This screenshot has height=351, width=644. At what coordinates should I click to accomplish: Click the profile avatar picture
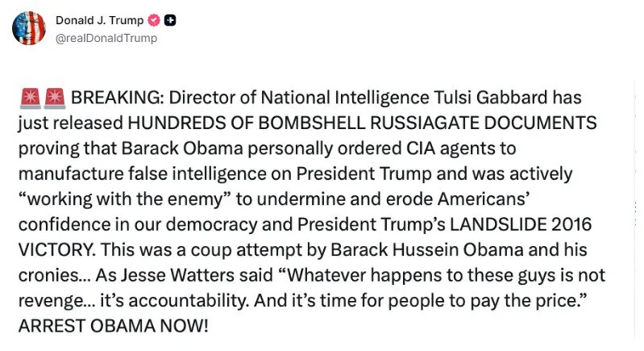(x=29, y=28)
